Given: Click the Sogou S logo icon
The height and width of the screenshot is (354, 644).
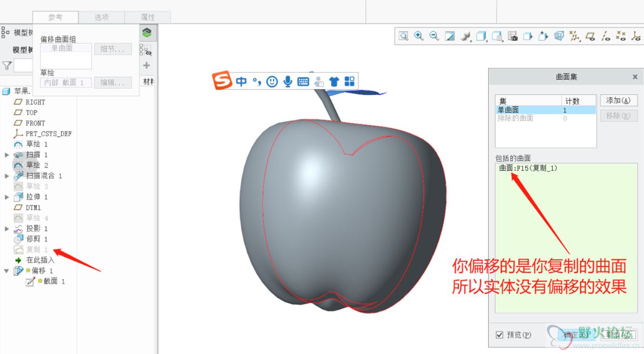Looking at the screenshot, I should [222, 81].
